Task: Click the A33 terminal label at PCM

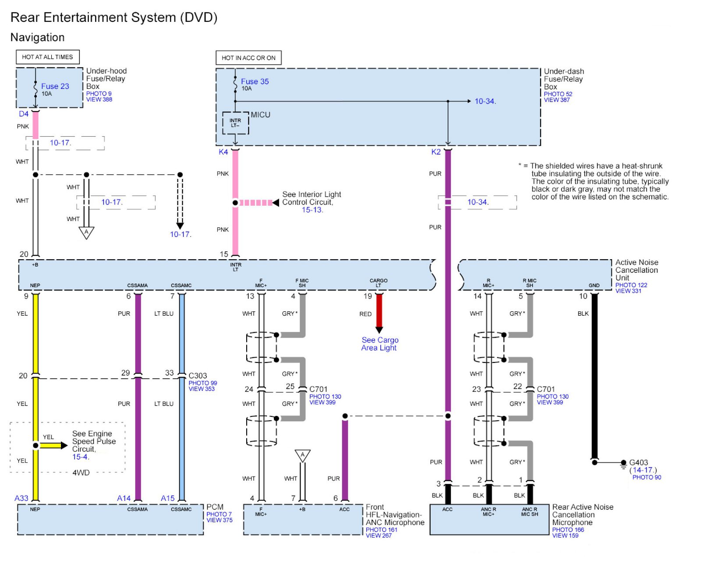Action: (21, 498)
